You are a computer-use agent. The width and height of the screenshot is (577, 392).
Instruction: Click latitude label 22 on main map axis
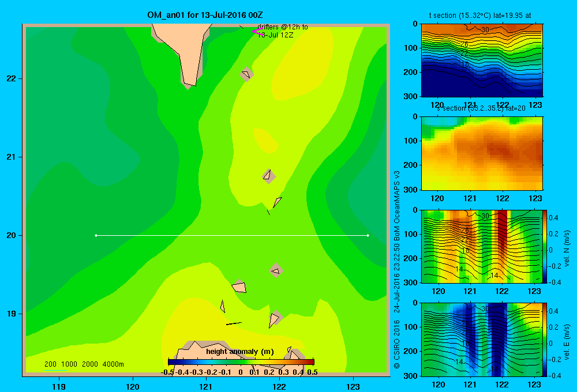(x=12, y=78)
